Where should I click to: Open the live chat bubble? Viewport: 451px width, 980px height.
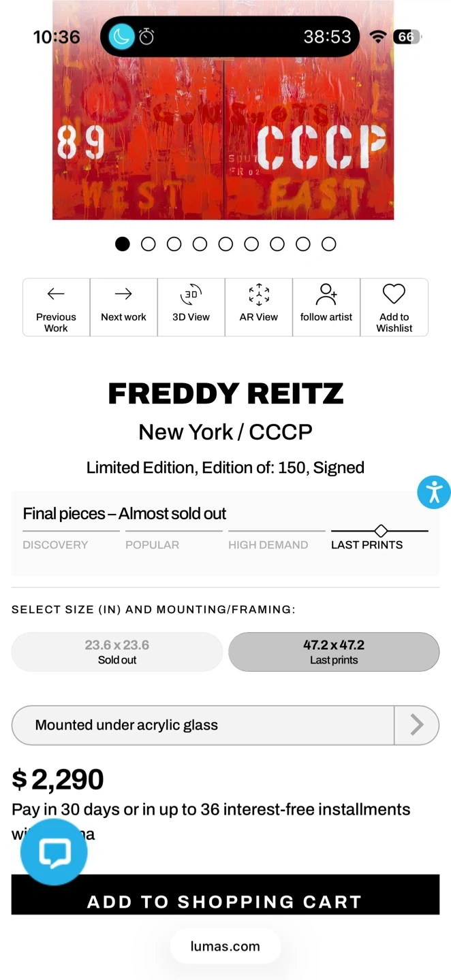point(54,852)
